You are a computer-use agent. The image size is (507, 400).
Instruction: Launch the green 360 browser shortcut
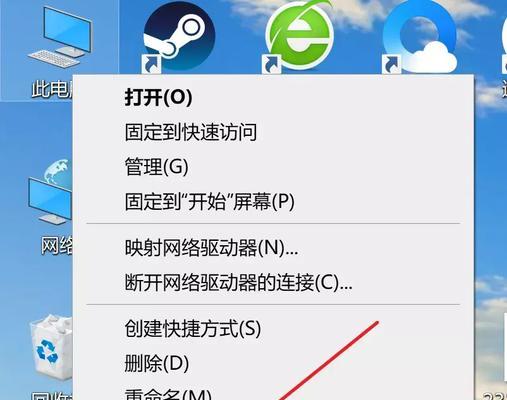click(299, 36)
